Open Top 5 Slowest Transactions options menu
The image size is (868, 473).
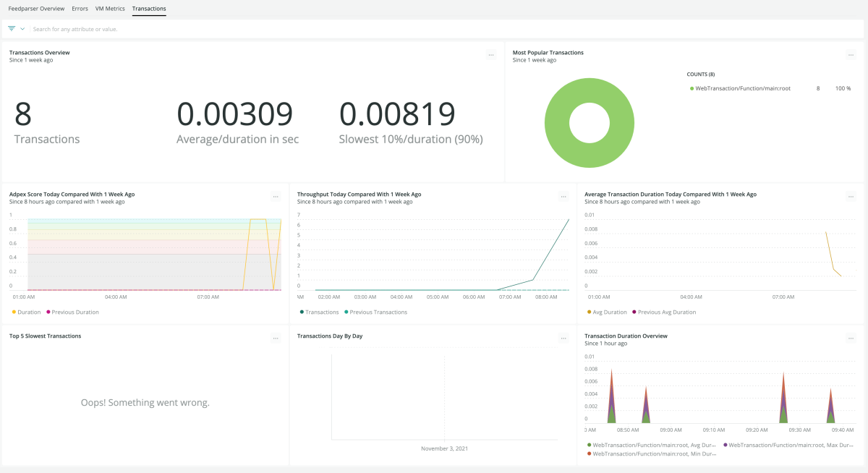pyautogui.click(x=276, y=338)
